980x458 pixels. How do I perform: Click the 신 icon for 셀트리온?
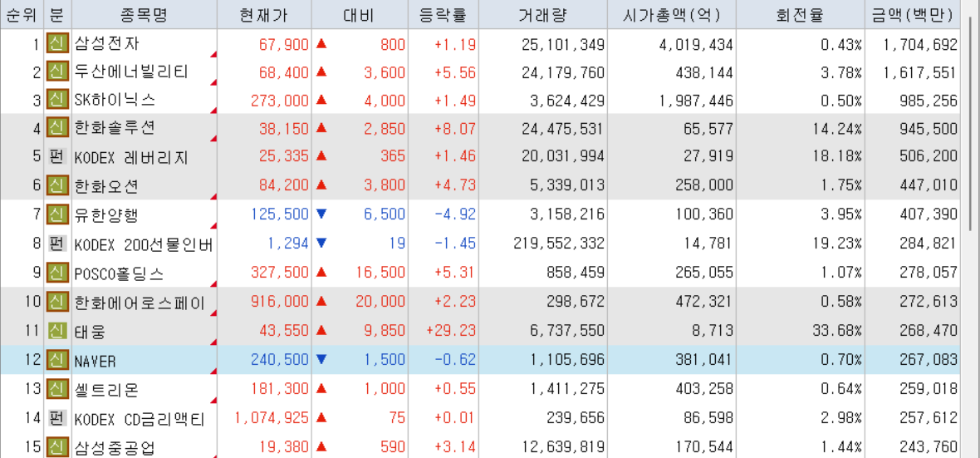[x=58, y=389]
